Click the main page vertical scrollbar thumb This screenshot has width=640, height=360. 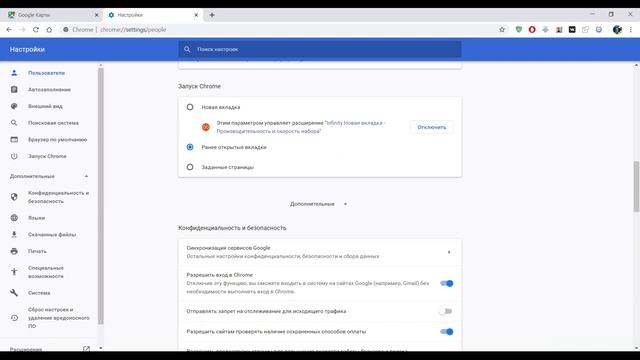[636, 187]
